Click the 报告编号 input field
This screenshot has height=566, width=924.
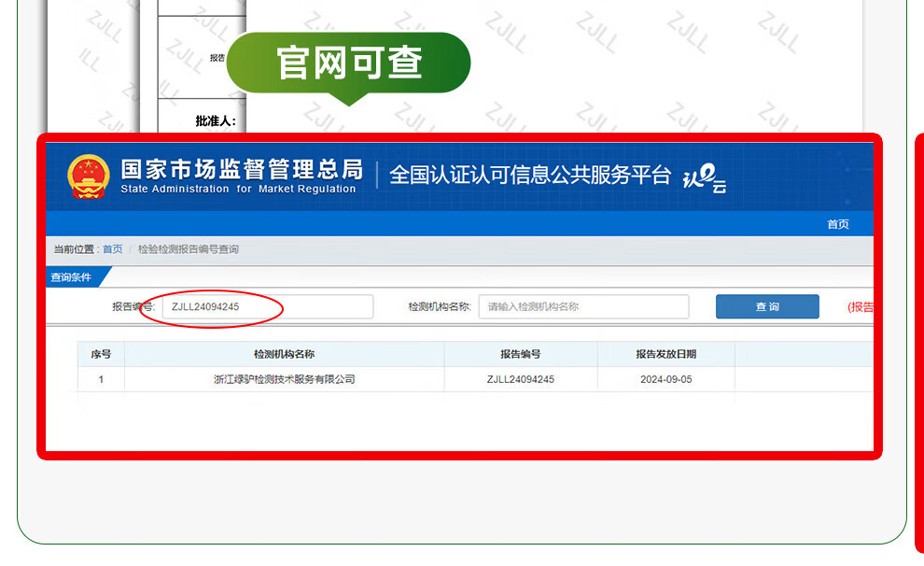point(268,306)
